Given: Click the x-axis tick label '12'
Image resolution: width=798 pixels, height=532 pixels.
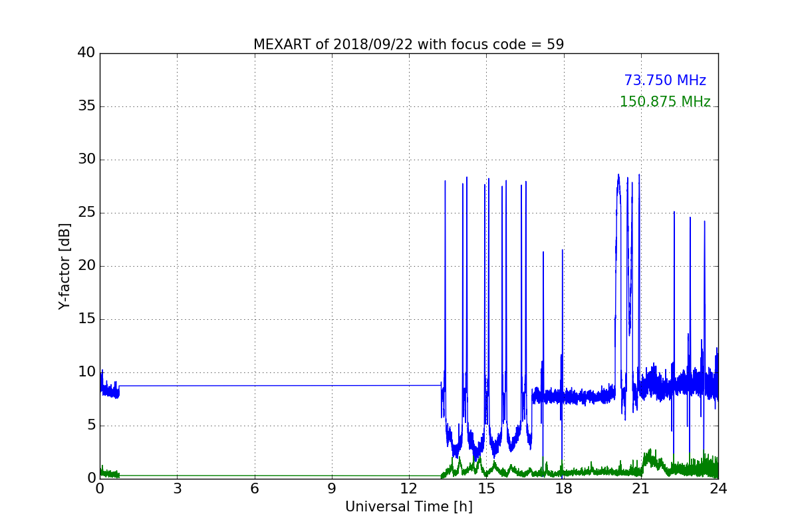Looking at the screenshot, I should click(x=409, y=489).
